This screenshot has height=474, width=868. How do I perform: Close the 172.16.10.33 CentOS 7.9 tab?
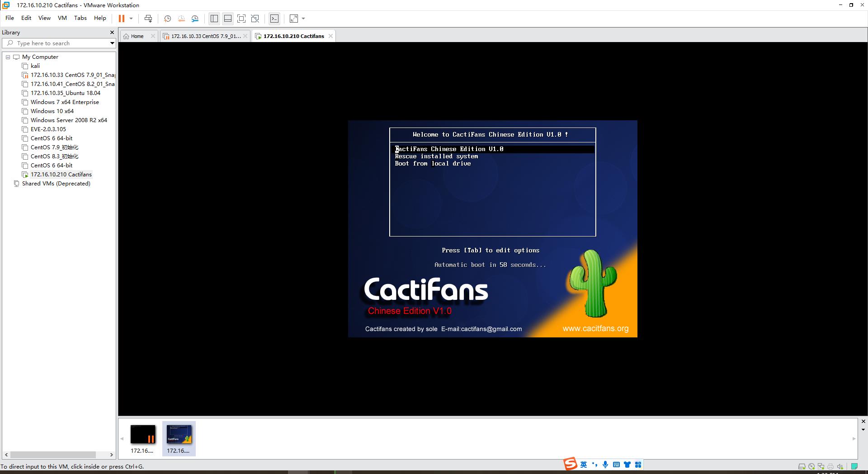245,36
